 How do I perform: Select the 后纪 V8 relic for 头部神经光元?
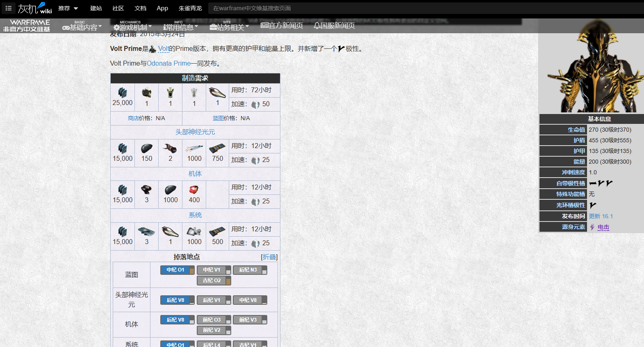pos(175,300)
